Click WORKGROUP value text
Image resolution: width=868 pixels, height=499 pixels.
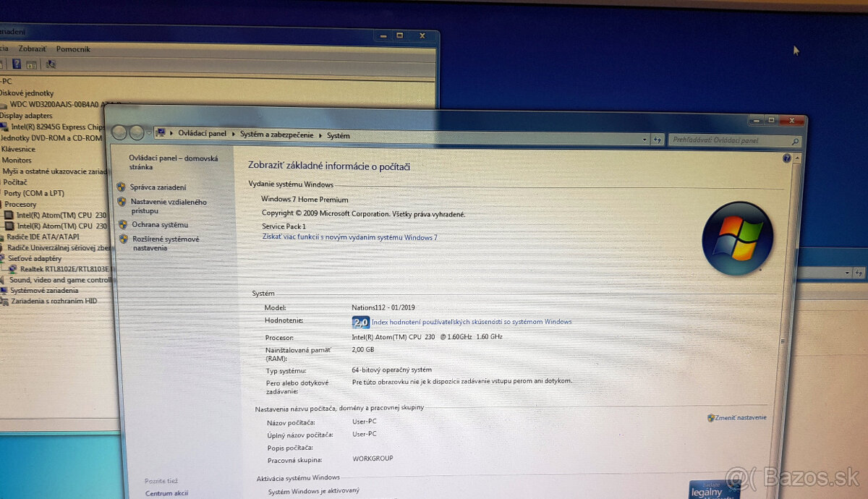tap(373, 459)
